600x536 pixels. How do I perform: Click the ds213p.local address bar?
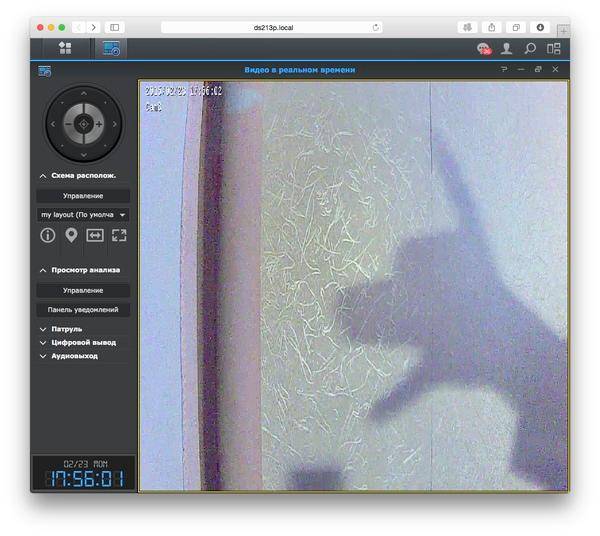pos(272,28)
